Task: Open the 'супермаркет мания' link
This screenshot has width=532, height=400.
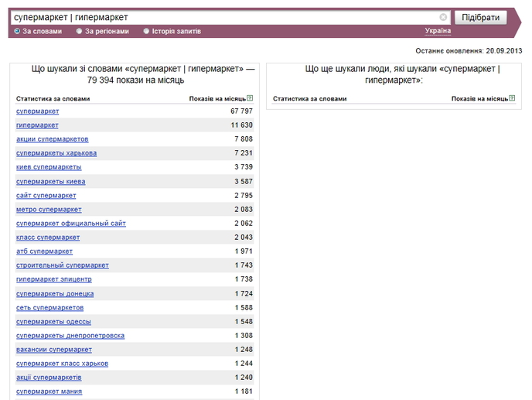Action: (x=49, y=391)
